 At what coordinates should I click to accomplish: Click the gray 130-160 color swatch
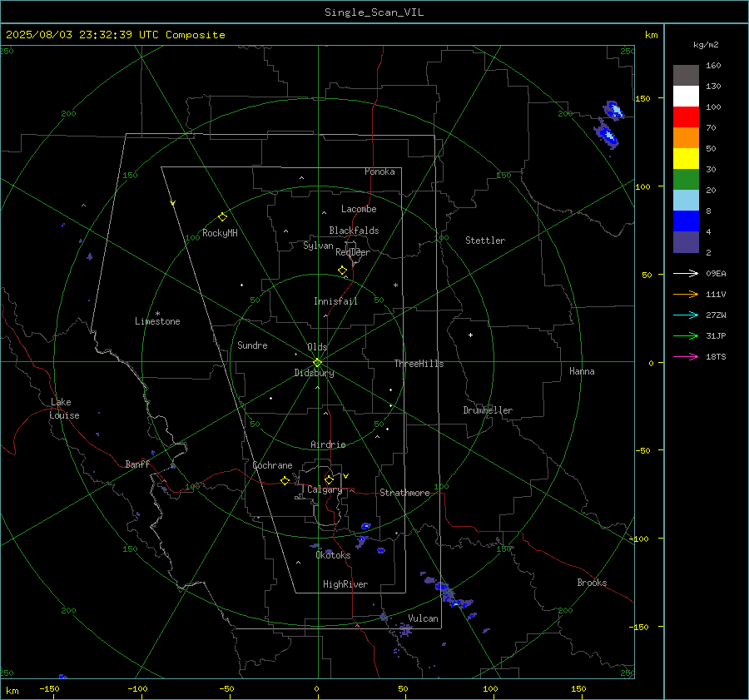pos(686,76)
